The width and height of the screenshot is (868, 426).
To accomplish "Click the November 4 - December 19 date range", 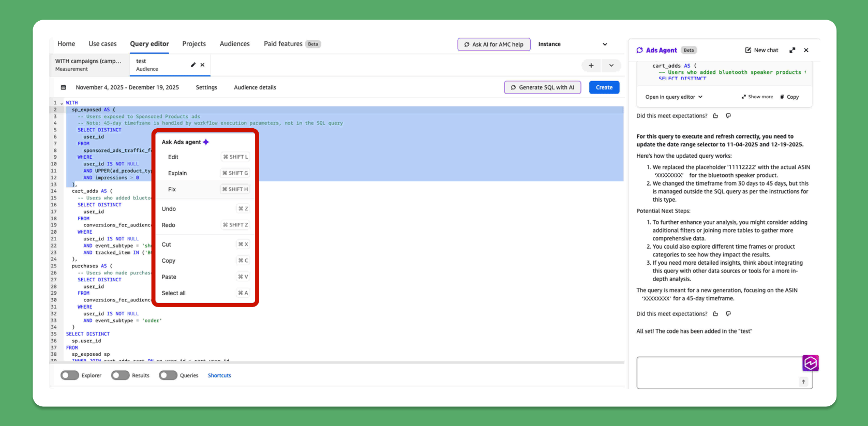I will click(127, 87).
